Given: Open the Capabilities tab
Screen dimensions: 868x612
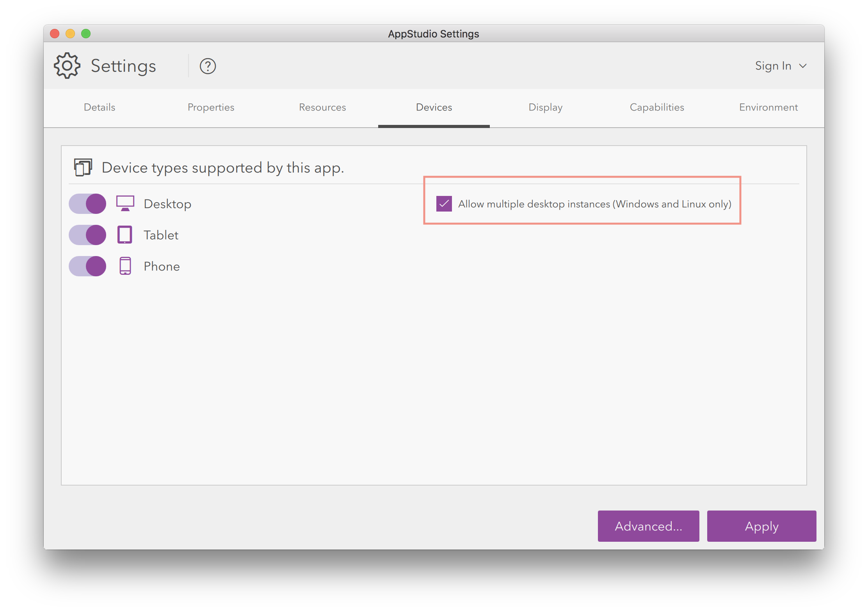Looking at the screenshot, I should 657,107.
